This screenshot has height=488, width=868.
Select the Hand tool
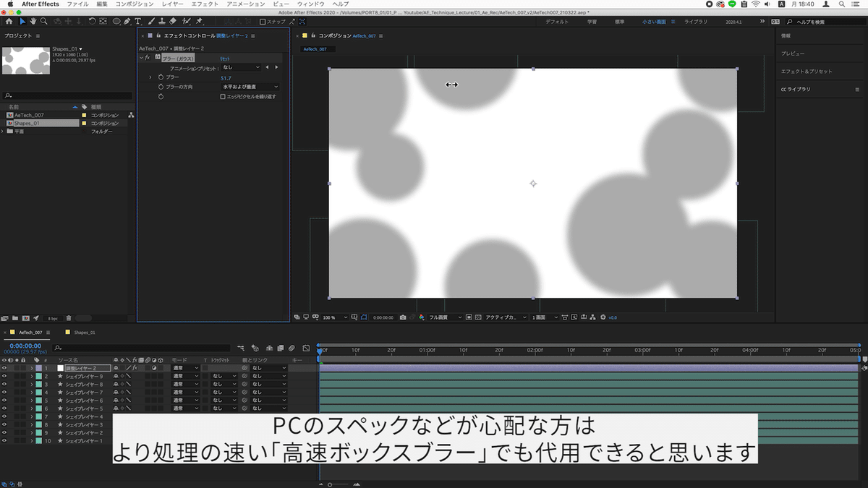[33, 22]
